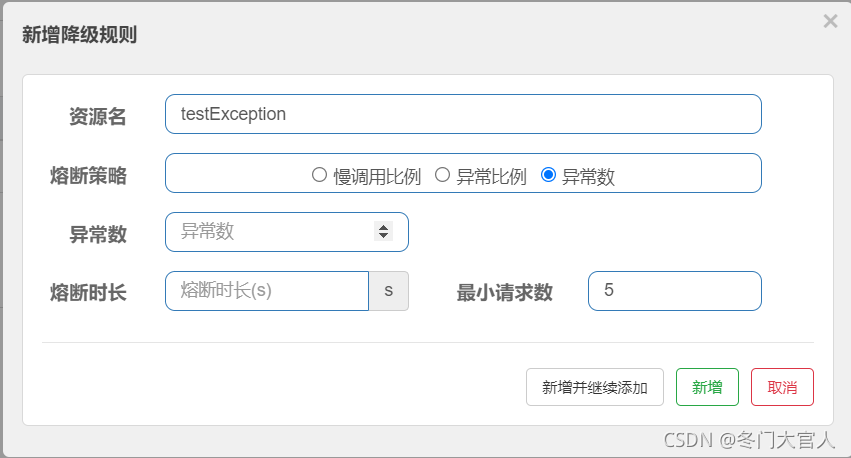Image resolution: width=851 pixels, height=458 pixels.
Task: Select the 异常数 radio option
Action: (548, 175)
